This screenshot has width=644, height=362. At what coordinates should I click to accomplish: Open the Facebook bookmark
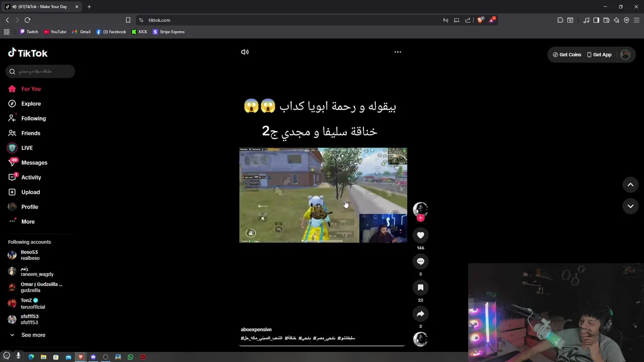coord(111,32)
